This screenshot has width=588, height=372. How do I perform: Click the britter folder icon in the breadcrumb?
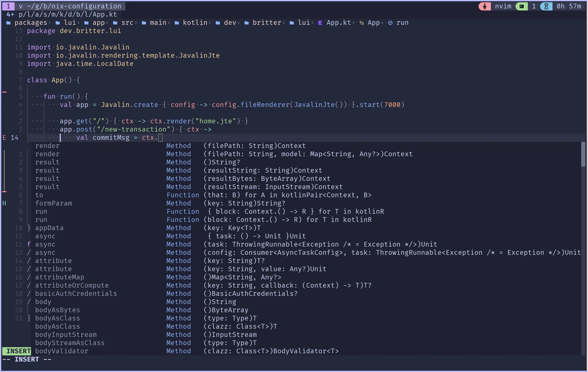tap(246, 22)
